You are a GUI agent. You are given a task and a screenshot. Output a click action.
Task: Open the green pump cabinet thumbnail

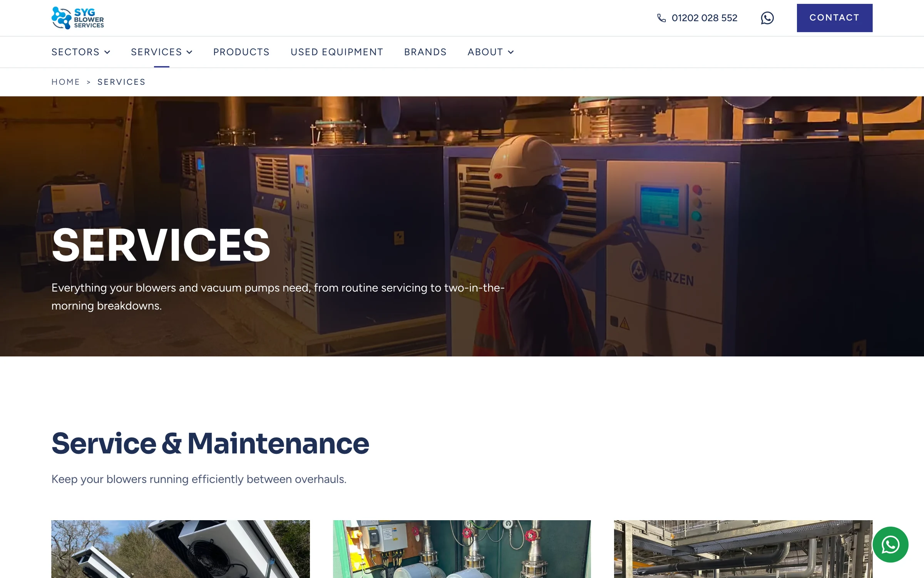pyautogui.click(x=462, y=549)
